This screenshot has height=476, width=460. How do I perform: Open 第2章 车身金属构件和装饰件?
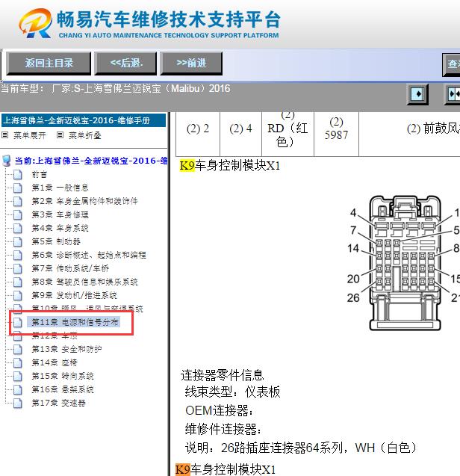(84, 201)
